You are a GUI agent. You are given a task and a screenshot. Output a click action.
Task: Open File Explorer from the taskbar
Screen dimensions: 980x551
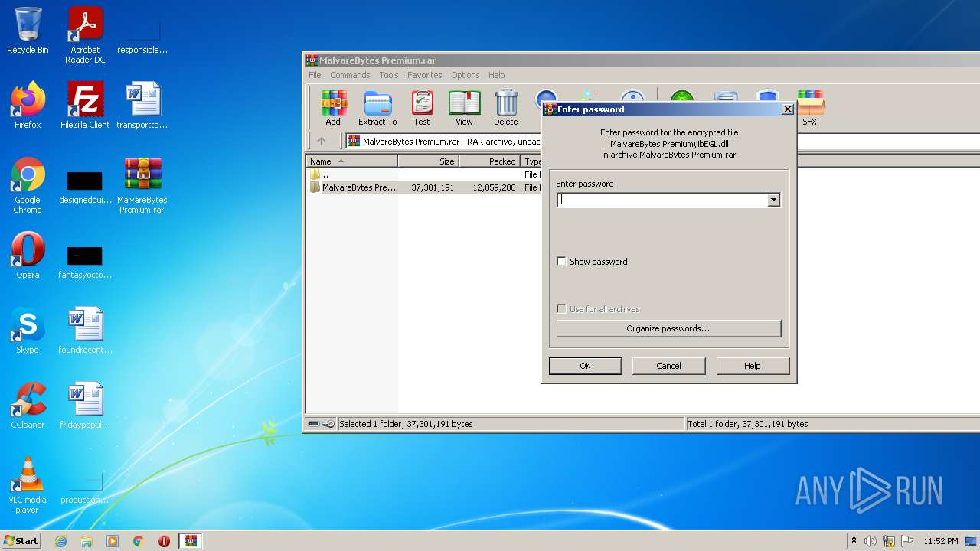point(87,541)
